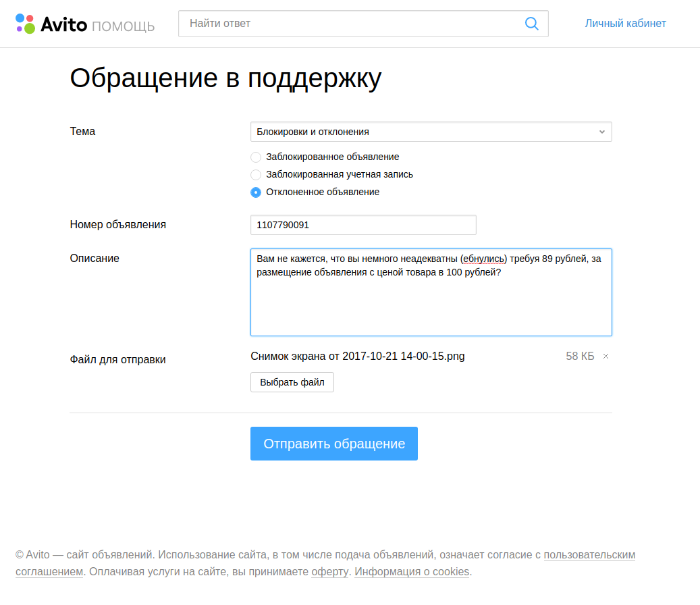
Task: Click inside the Описание text area
Action: click(x=431, y=304)
